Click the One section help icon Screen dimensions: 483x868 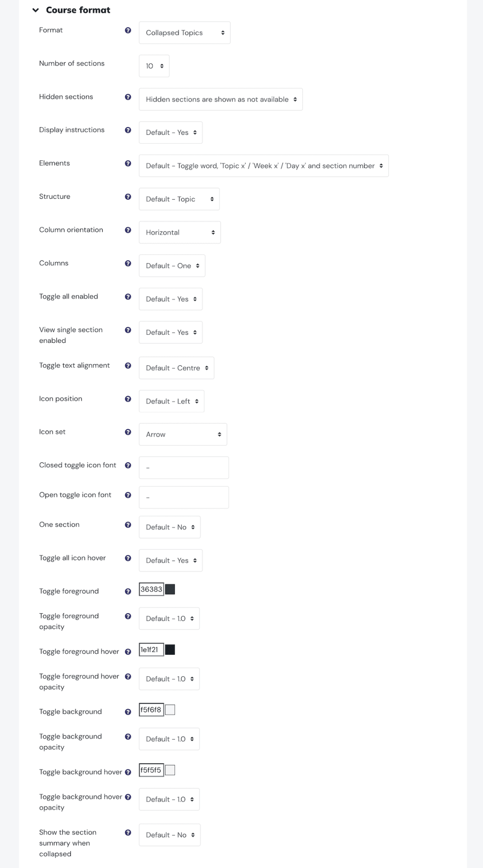[128, 525]
